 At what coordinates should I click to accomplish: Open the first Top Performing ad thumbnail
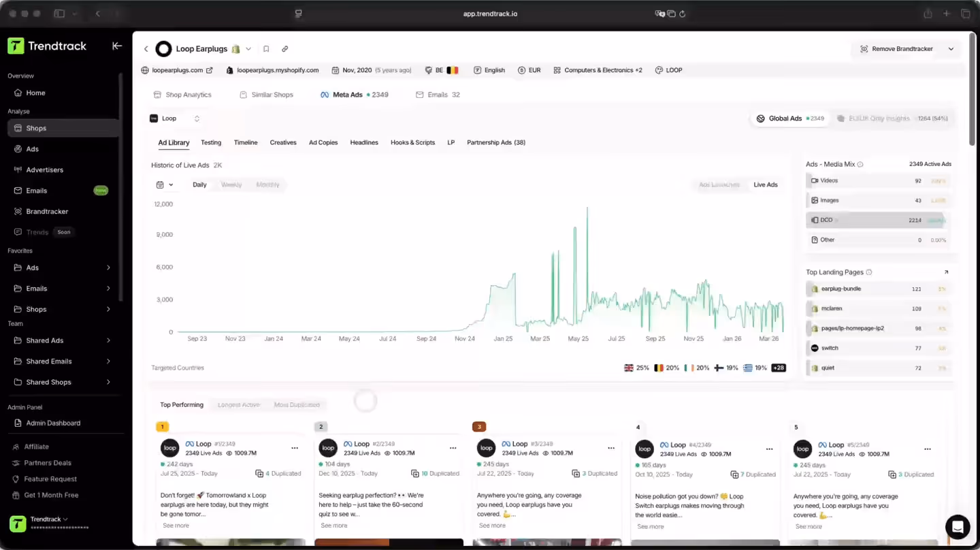click(231, 543)
